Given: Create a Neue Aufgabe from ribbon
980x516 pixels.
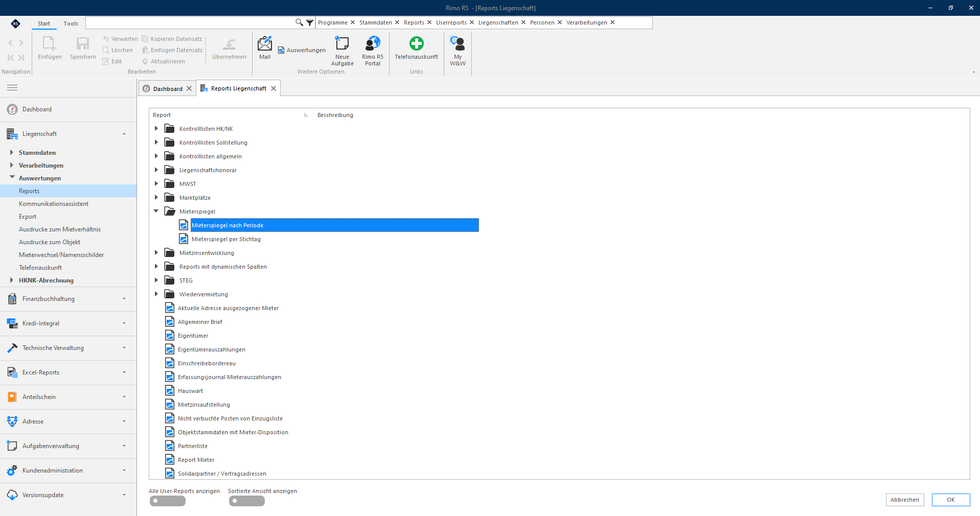Looking at the screenshot, I should tap(342, 51).
